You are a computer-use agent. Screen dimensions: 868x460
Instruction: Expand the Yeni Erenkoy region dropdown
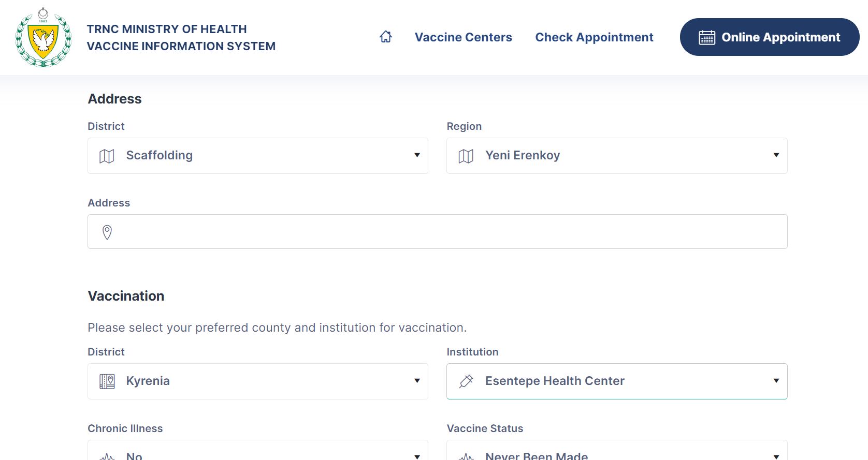click(616, 156)
